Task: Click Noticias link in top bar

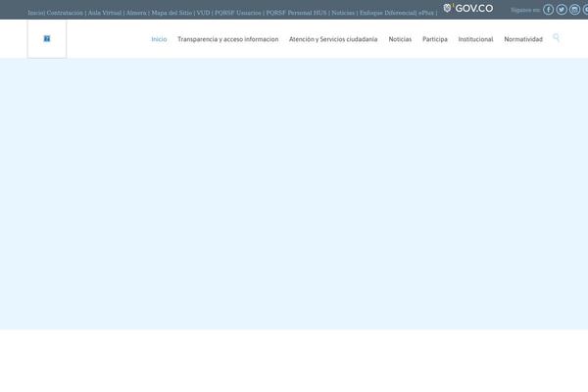Action: tap(343, 13)
